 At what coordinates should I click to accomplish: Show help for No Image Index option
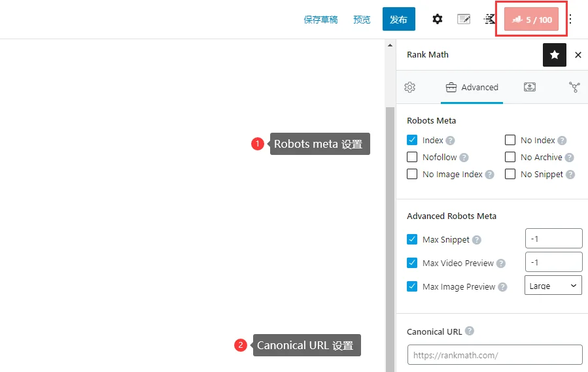[489, 175]
